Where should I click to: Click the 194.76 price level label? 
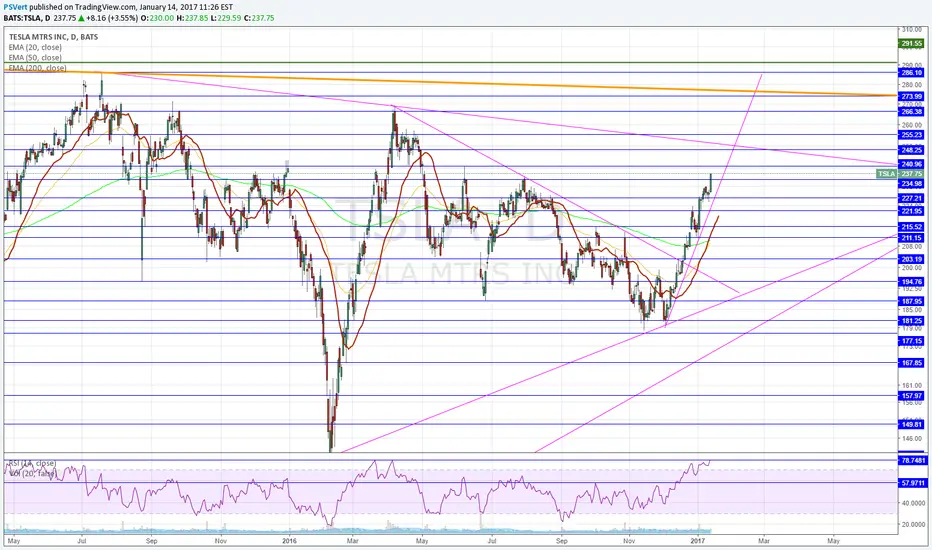911,281
